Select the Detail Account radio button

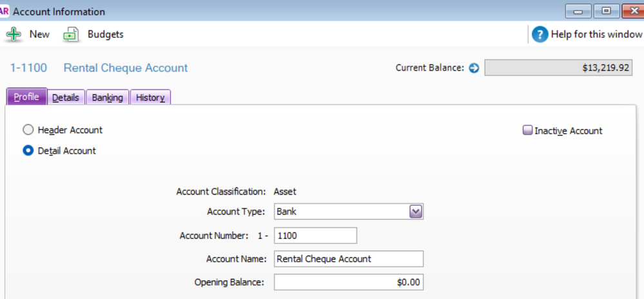(x=28, y=151)
